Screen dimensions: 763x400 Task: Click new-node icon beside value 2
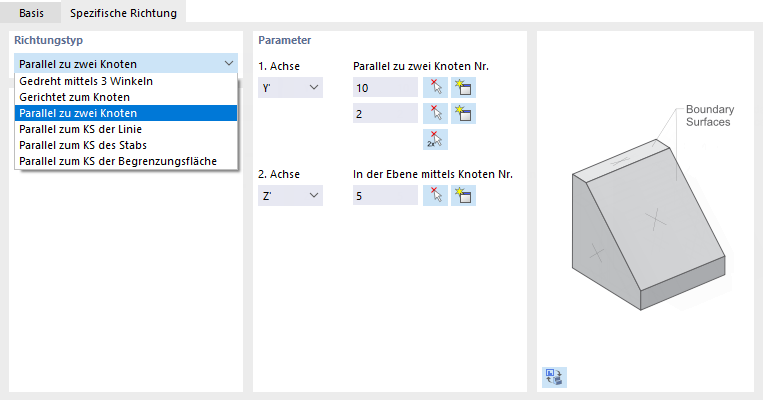[x=462, y=113]
